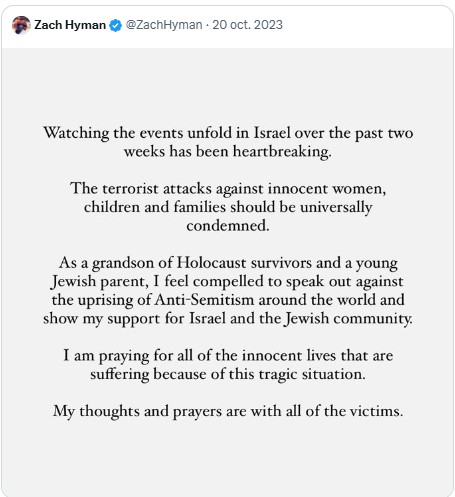Image resolution: width=455 pixels, height=497 pixels.
Task: Select the 'suffering because of this tragic' line
Action: click(228, 374)
